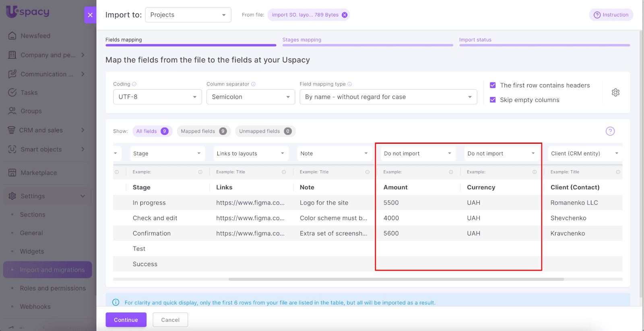The width and height of the screenshot is (644, 331).
Task: Click the horizontal table scrollbar
Action: (396, 279)
